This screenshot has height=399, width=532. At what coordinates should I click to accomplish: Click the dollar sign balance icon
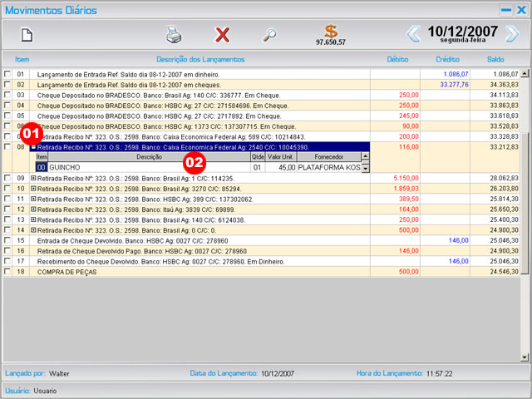click(x=331, y=32)
